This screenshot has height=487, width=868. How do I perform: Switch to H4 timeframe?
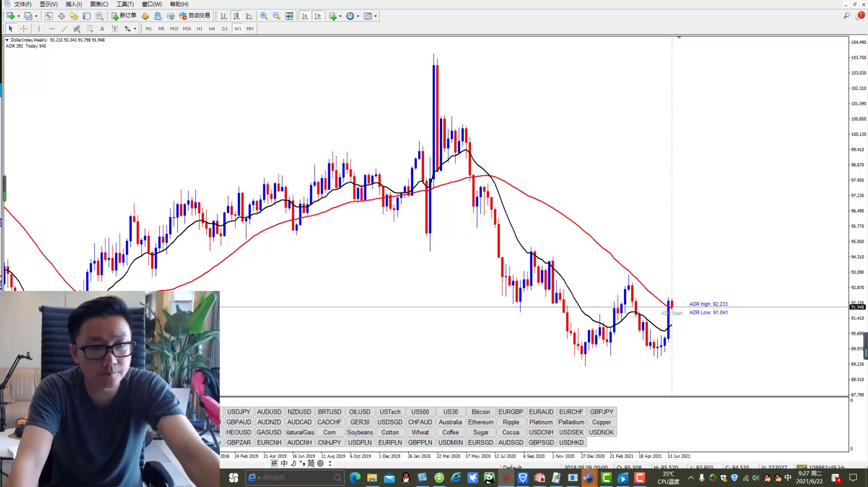pyautogui.click(x=212, y=29)
